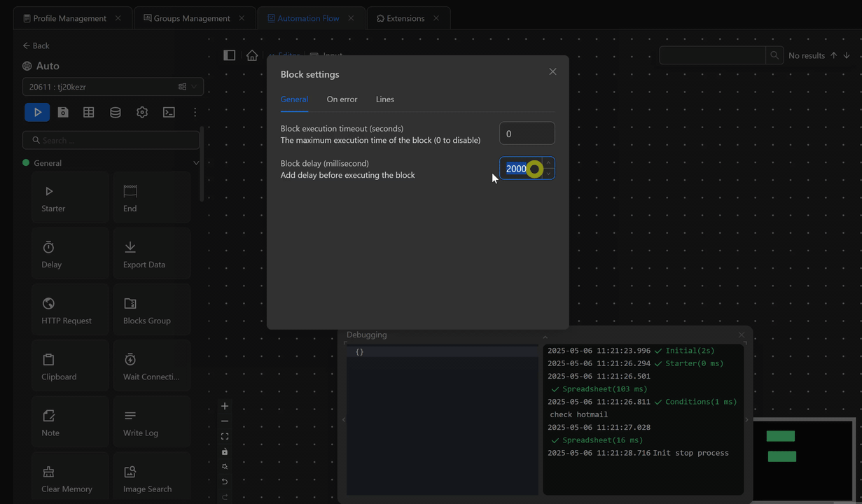Open the kebab menu next to the toolbar
This screenshot has height=504, width=862.
tap(195, 112)
